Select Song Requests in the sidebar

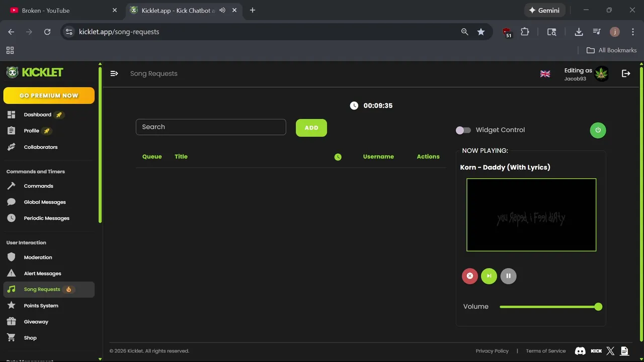[48, 290]
